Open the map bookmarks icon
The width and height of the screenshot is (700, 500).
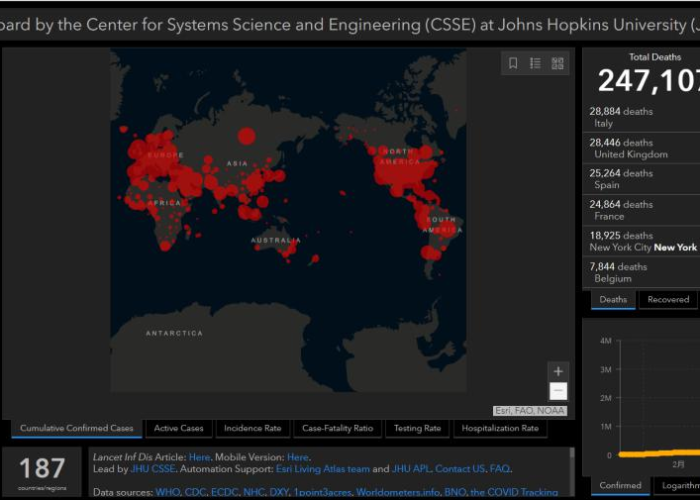tap(513, 63)
